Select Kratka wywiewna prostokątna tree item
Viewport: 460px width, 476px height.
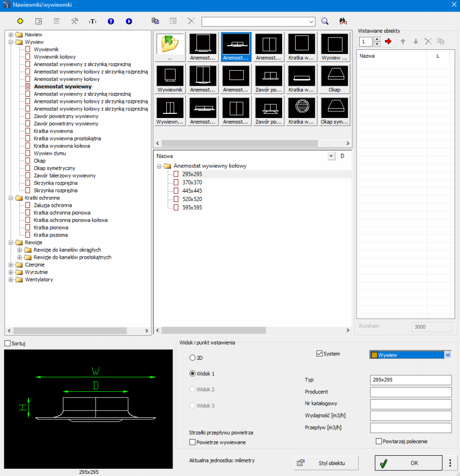point(67,139)
